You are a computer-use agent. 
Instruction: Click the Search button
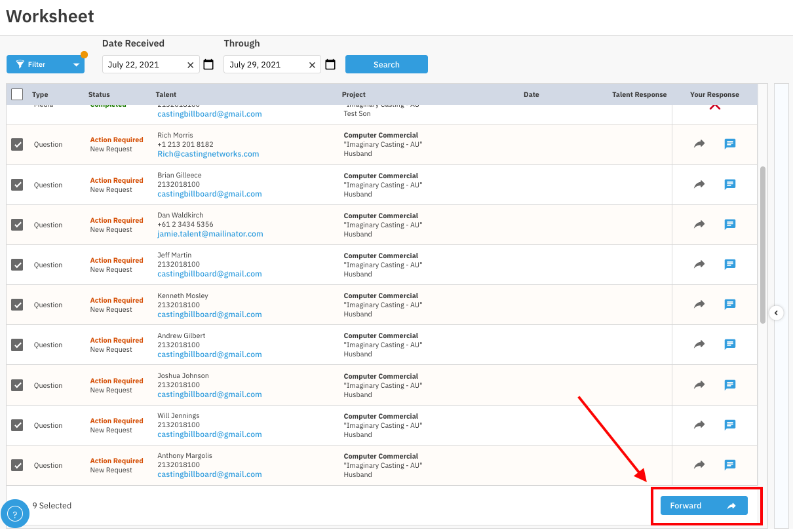386,64
